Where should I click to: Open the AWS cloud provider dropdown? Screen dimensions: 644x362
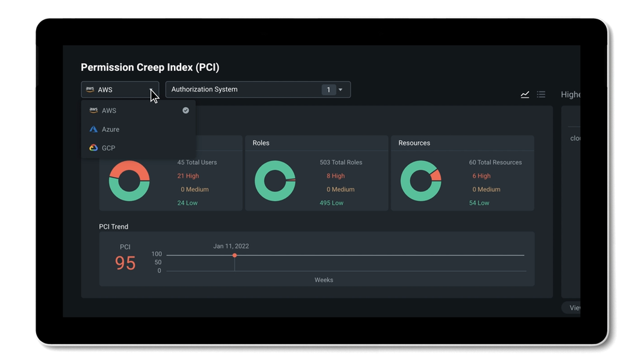tap(120, 90)
